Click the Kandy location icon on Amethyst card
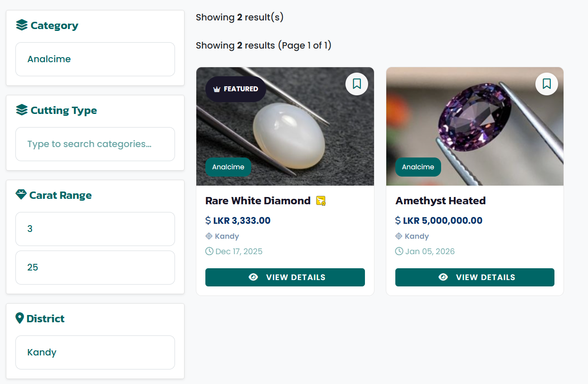Viewport: 588px width, 384px height. coord(399,236)
